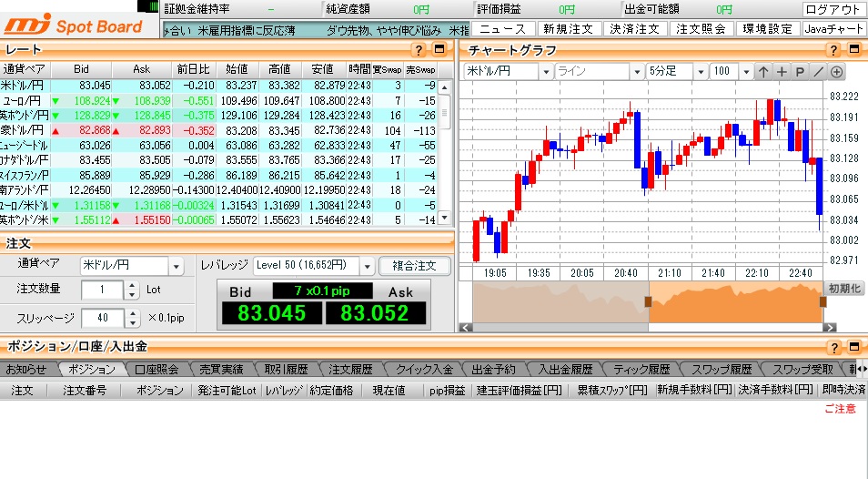This screenshot has width=868, height=479.
Task: Select the trend line drawing tool
Action: point(818,71)
